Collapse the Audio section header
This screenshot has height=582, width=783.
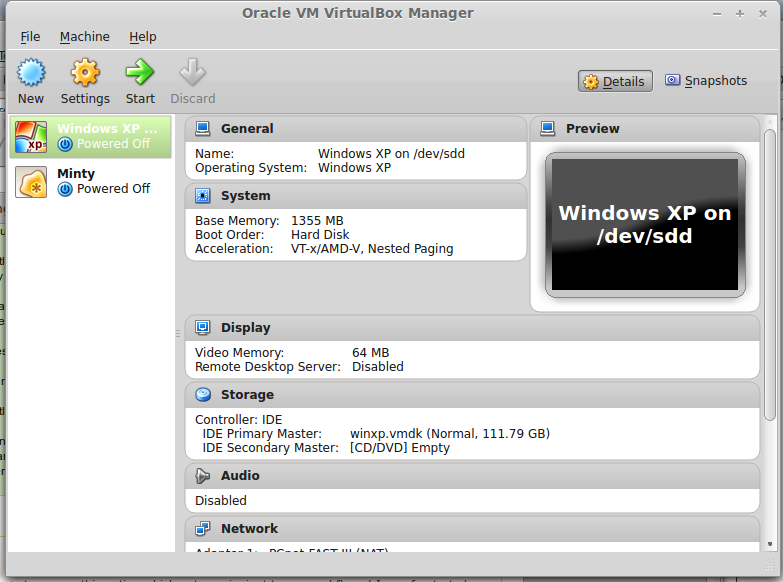240,476
